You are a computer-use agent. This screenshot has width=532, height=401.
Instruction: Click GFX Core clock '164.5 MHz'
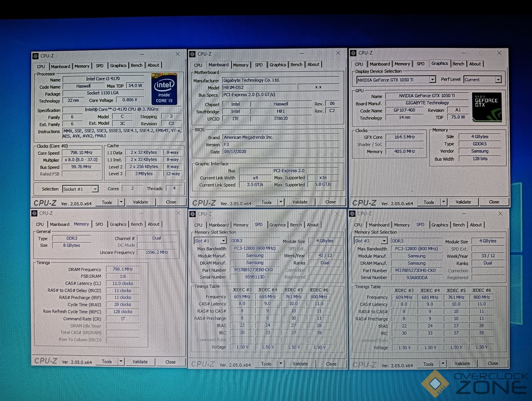[405, 137]
